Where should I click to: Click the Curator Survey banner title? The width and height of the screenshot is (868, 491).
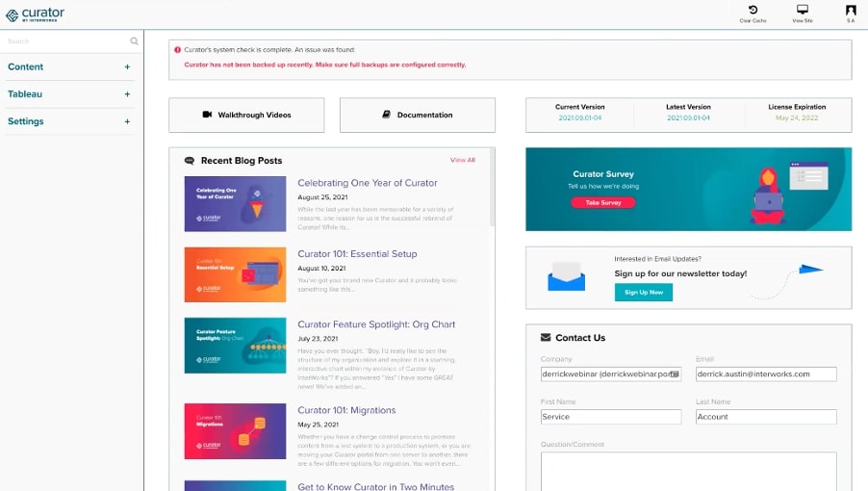(x=603, y=174)
